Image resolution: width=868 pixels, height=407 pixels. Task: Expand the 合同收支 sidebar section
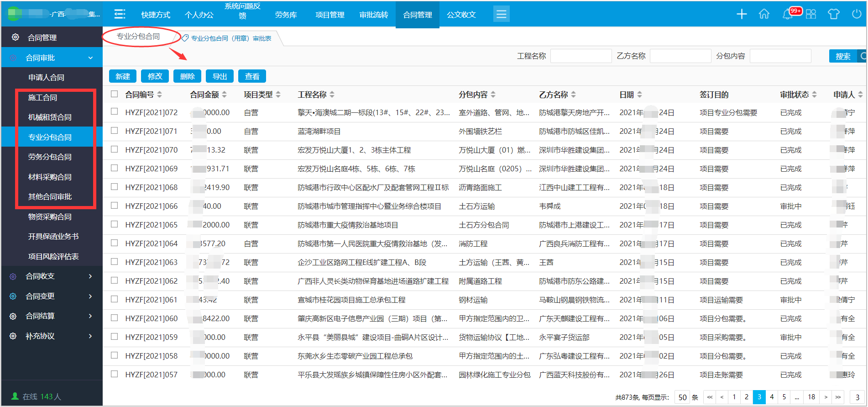pos(52,276)
